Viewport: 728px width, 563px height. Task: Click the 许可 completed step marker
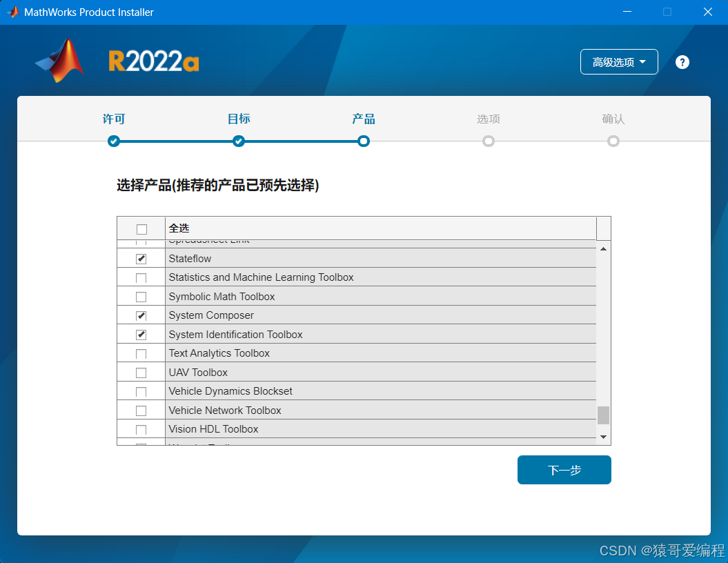114,141
